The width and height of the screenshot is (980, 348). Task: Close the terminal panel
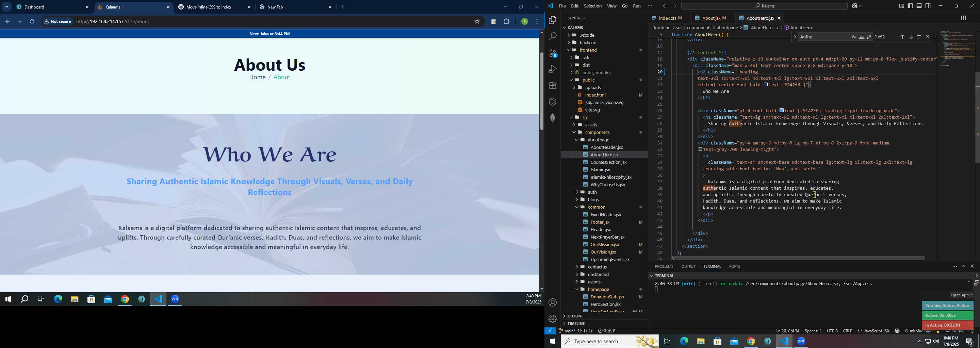tap(972, 266)
